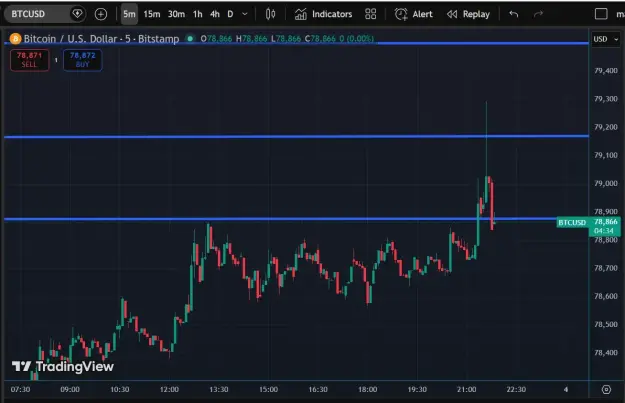Viewport: 625px width, 403px height.
Task: Switch to the D daily timeframe
Action: [x=230, y=14]
